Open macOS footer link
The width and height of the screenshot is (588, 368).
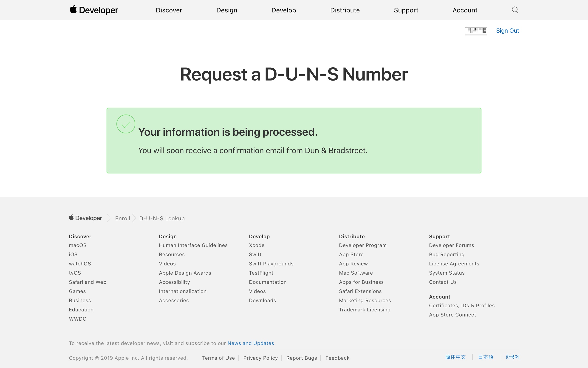(78, 245)
